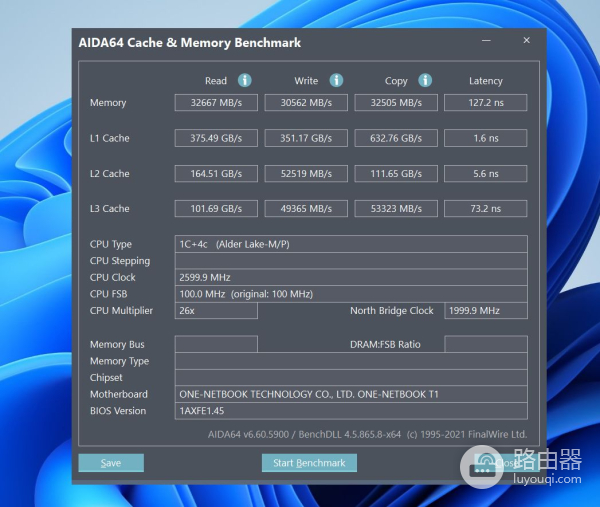600x507 pixels.
Task: Click the CPU Type Alder Lake field
Action: pos(350,244)
